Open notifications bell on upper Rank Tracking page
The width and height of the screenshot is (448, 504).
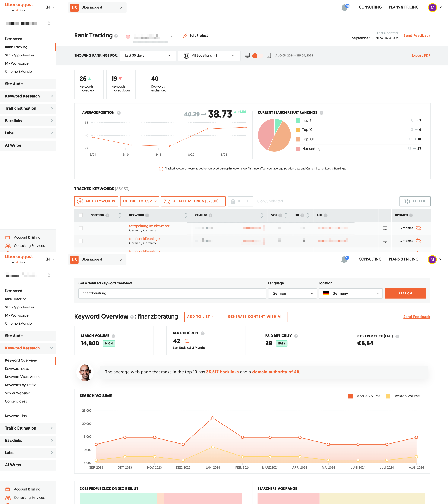tap(345, 7)
